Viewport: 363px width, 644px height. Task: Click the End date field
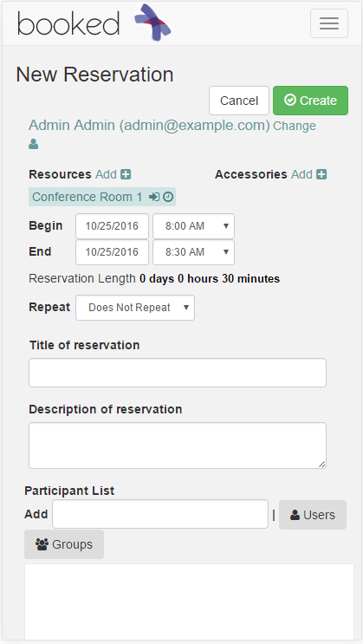click(112, 252)
